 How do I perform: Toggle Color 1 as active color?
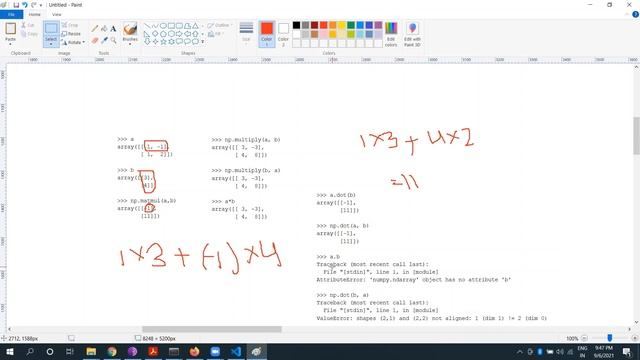tap(267, 34)
